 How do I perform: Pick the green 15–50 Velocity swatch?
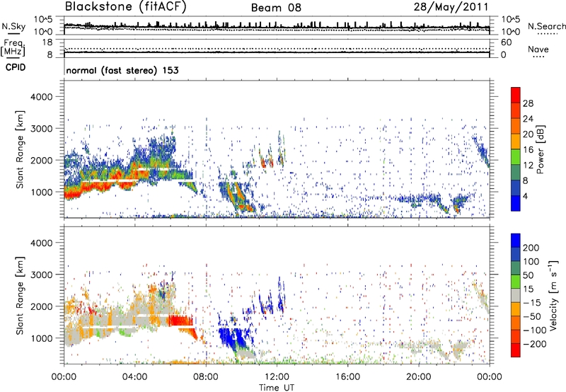516,282
